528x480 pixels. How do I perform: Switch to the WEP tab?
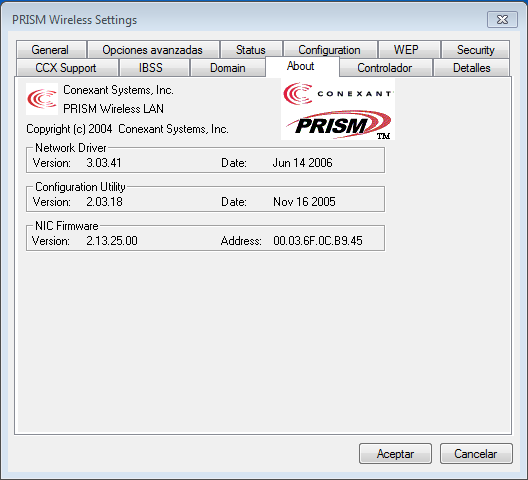click(x=409, y=50)
